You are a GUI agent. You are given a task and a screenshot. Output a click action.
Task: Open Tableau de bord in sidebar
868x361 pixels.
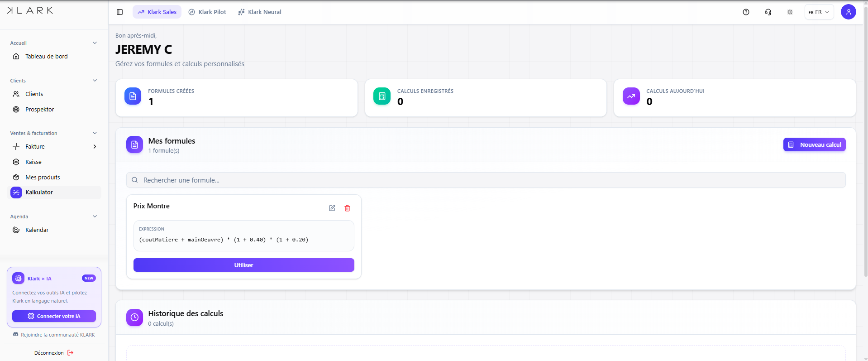[x=54, y=57]
